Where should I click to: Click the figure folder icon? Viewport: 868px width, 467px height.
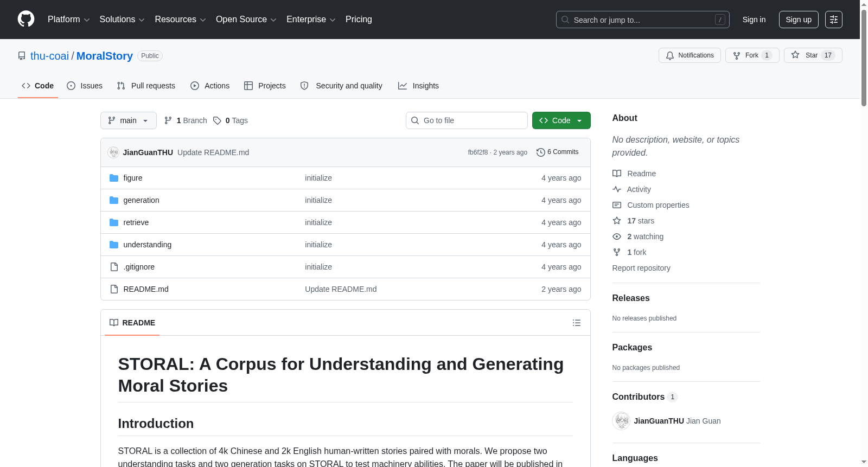pyautogui.click(x=114, y=178)
